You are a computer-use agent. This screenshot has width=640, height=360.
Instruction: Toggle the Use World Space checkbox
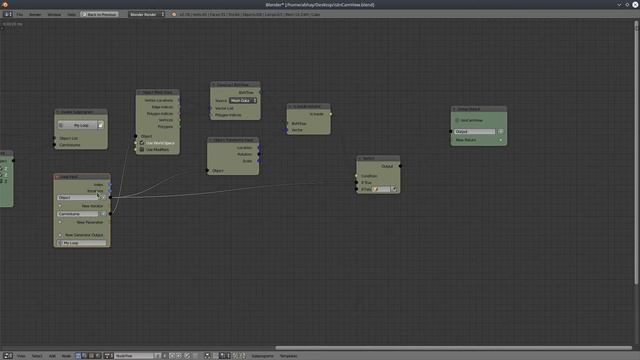[142, 143]
